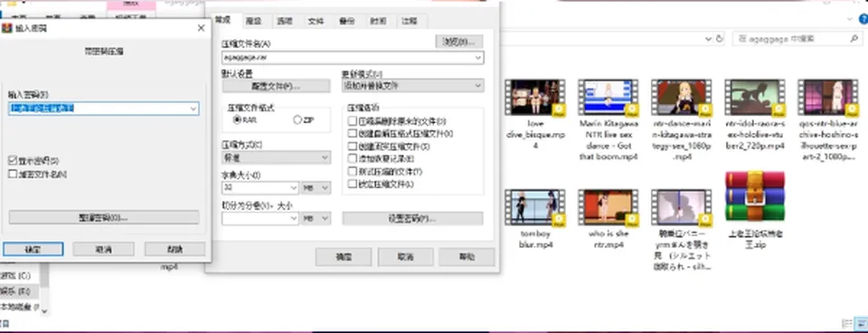Expand the Explorer ribbon chevron

pyautogui.click(x=851, y=19)
